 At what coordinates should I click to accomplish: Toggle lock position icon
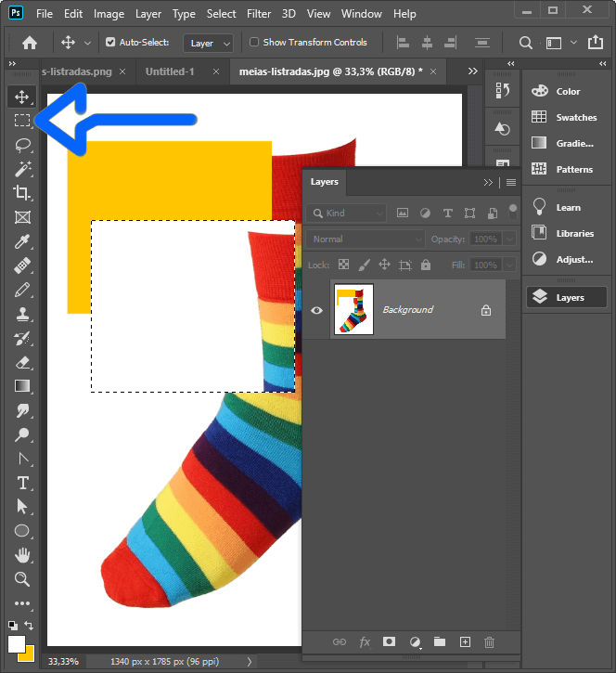[384, 265]
